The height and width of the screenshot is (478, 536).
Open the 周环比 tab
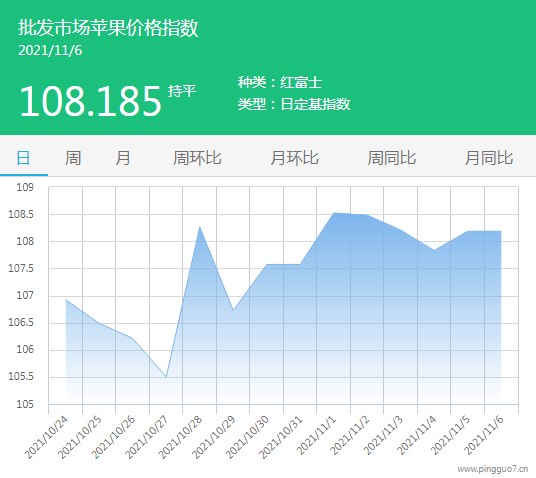[x=197, y=158]
